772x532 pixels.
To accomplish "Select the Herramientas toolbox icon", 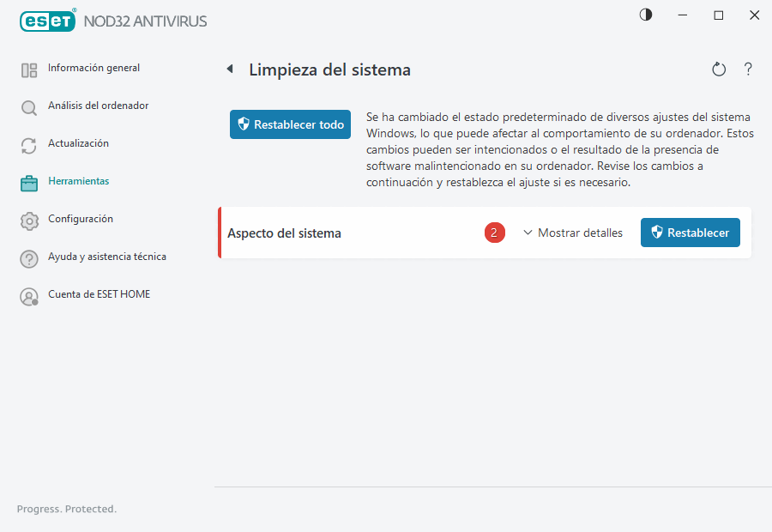I will pyautogui.click(x=29, y=181).
